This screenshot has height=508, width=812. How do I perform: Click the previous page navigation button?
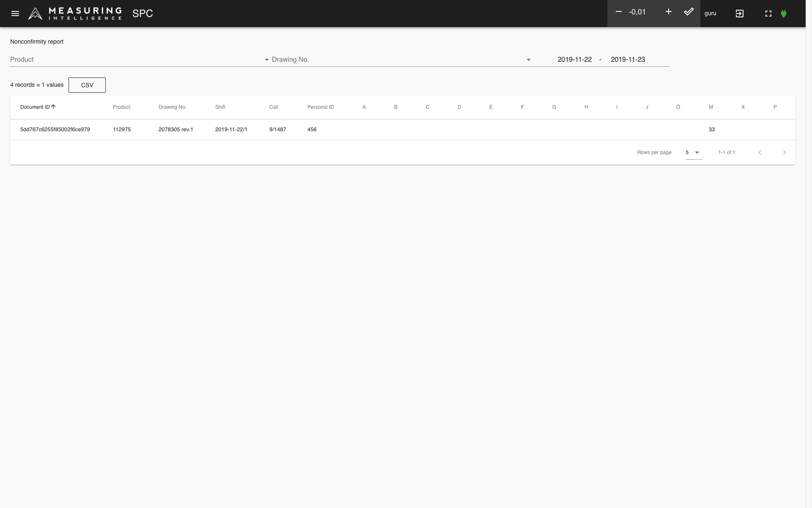[x=760, y=152]
